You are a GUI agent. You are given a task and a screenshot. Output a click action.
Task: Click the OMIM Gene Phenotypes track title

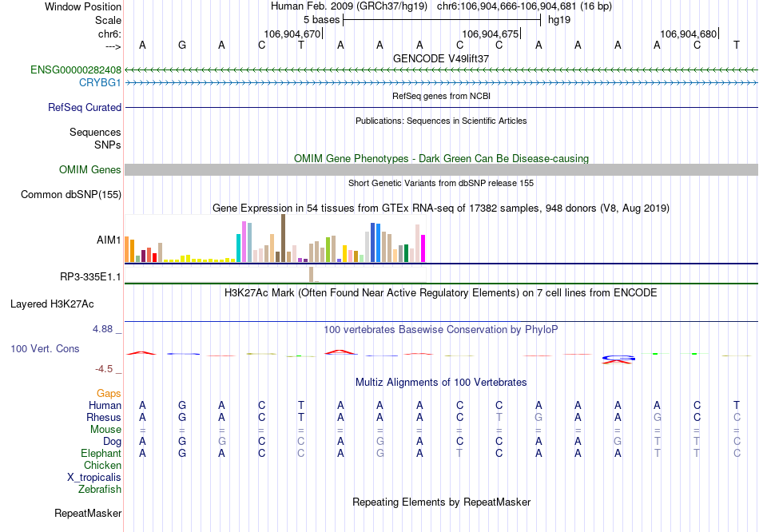(442, 159)
